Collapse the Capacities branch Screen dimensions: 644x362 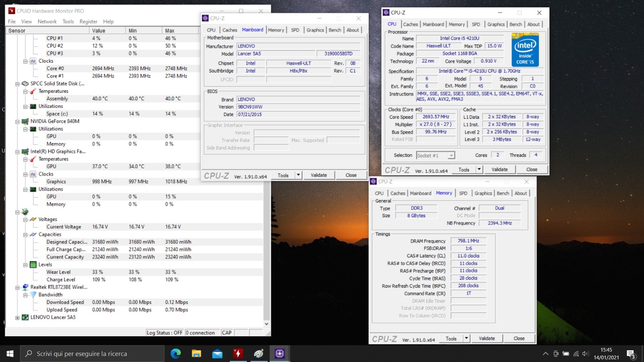click(25, 235)
